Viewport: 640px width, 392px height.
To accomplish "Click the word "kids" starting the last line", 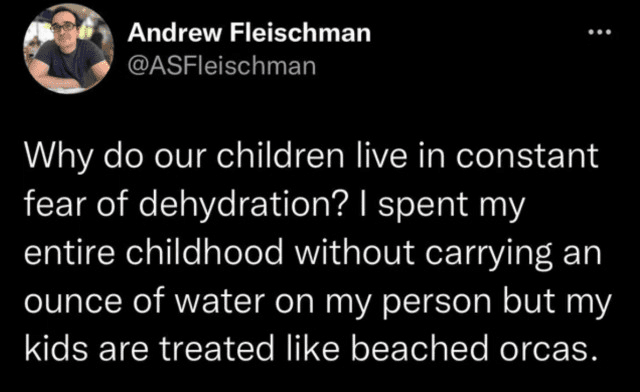I will (56, 348).
